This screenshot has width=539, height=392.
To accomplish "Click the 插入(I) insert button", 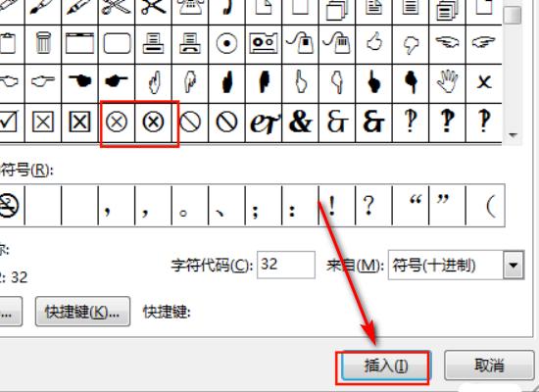I will [386, 366].
